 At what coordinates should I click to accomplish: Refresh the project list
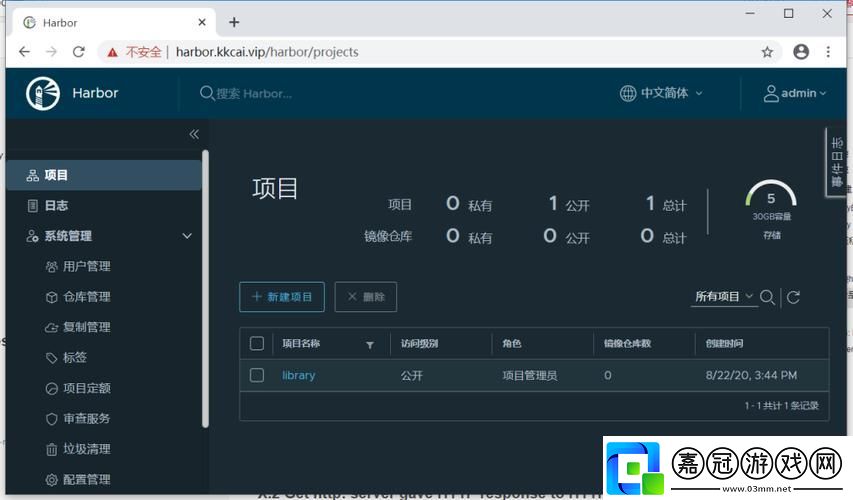(x=793, y=297)
